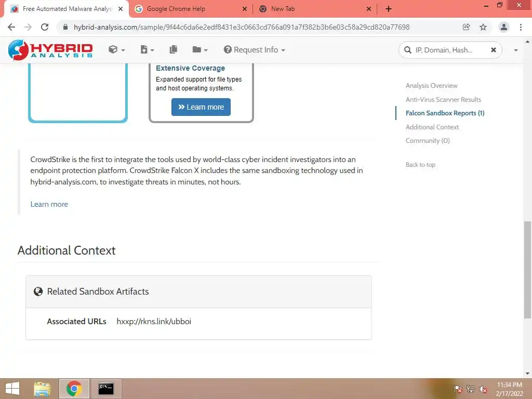The width and height of the screenshot is (532, 399).
Task: Go forward in browser history
Action: (28, 27)
